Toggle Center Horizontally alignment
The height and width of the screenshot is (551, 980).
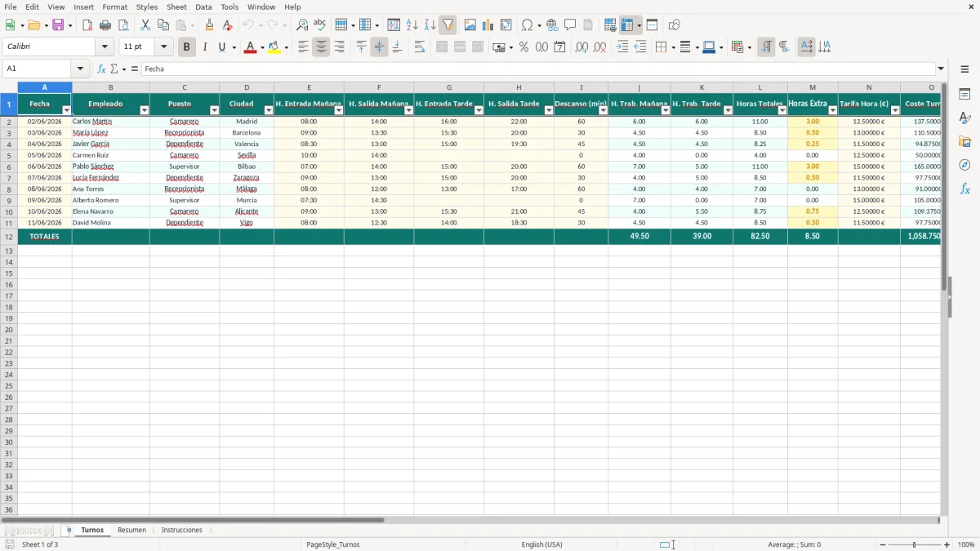pos(321,47)
